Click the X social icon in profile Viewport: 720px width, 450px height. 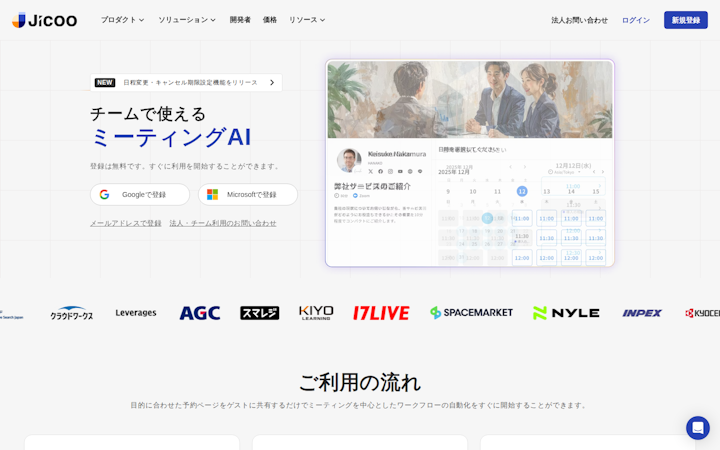[x=371, y=171]
